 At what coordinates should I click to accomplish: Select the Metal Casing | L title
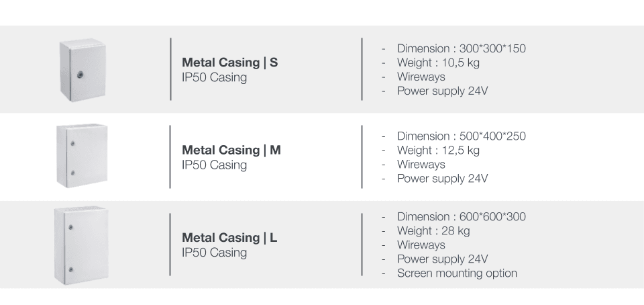click(x=229, y=238)
